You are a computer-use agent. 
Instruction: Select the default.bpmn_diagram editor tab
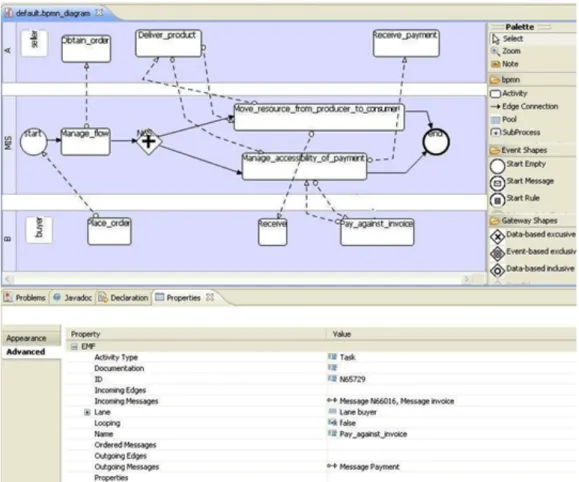coord(52,13)
